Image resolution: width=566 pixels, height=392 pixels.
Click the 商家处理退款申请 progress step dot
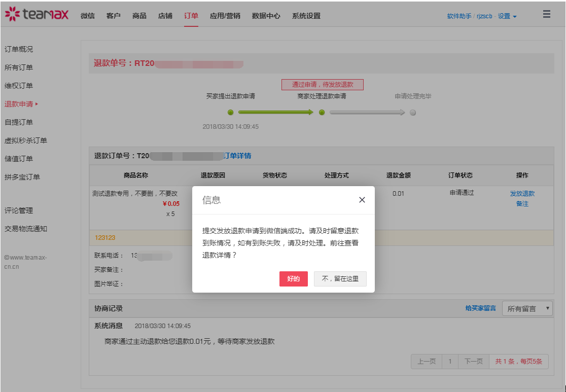(x=322, y=113)
